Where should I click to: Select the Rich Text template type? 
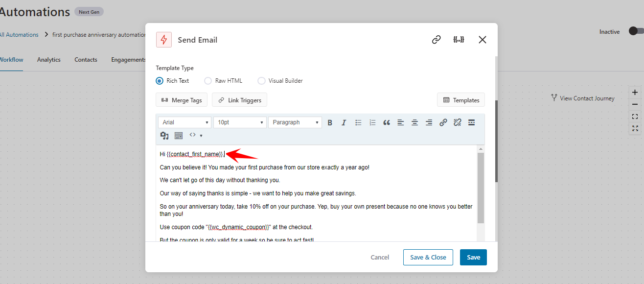(160, 81)
